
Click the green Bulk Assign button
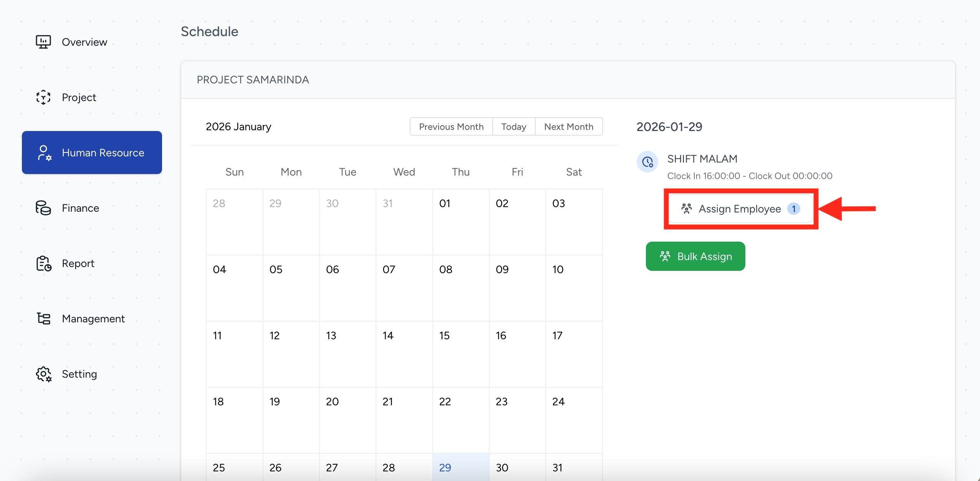(x=695, y=256)
